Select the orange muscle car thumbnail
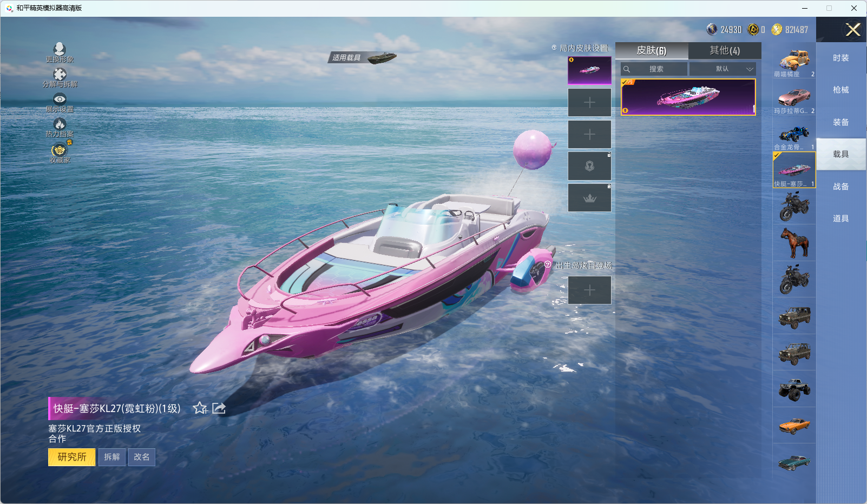The height and width of the screenshot is (504, 867). coord(794,426)
